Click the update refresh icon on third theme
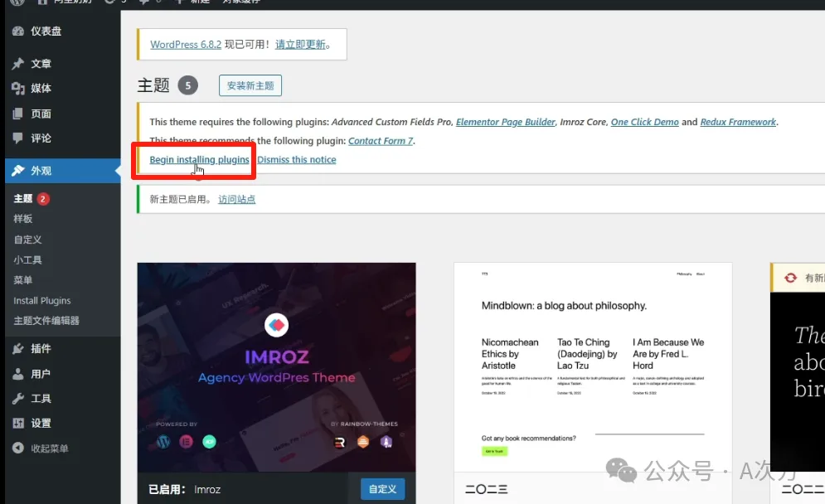 [790, 277]
